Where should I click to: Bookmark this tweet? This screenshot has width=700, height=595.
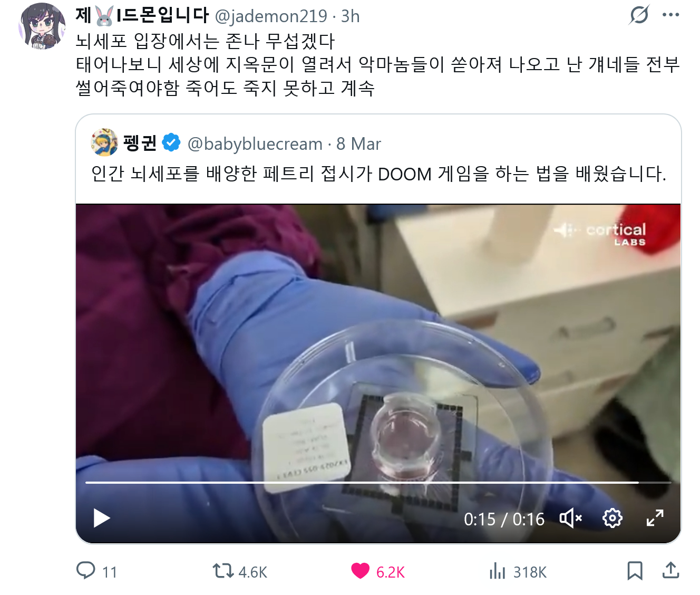point(635,571)
